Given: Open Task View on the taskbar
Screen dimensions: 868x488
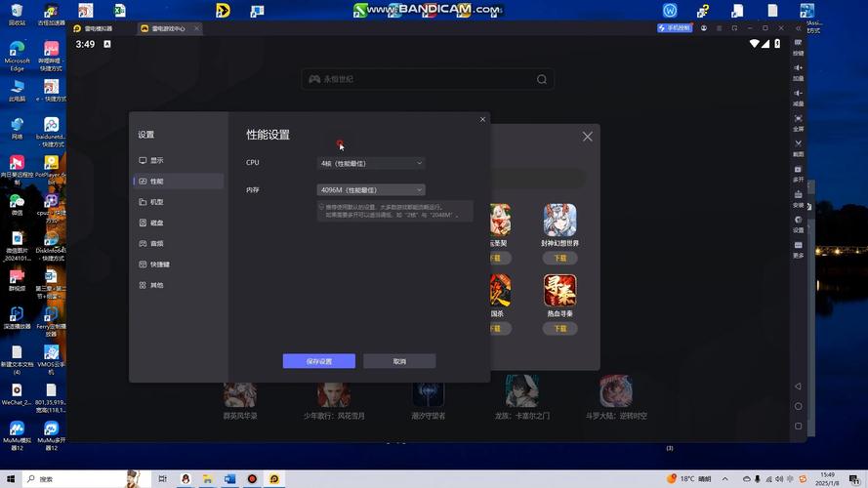Looking at the screenshot, I should pos(163,479).
